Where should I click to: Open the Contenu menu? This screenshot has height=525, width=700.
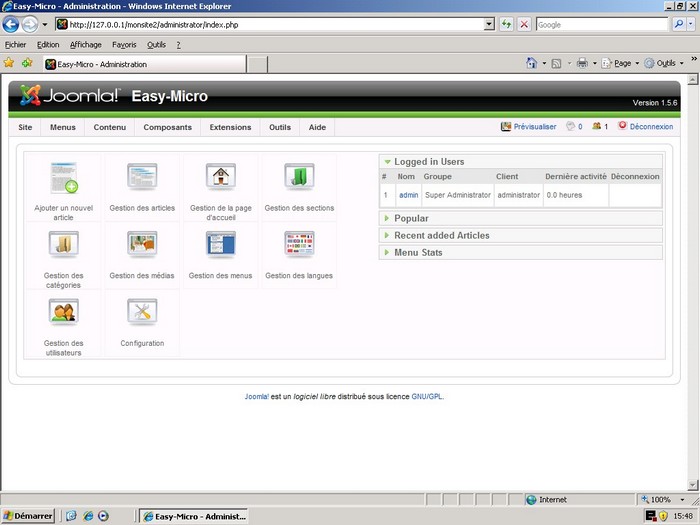[109, 127]
